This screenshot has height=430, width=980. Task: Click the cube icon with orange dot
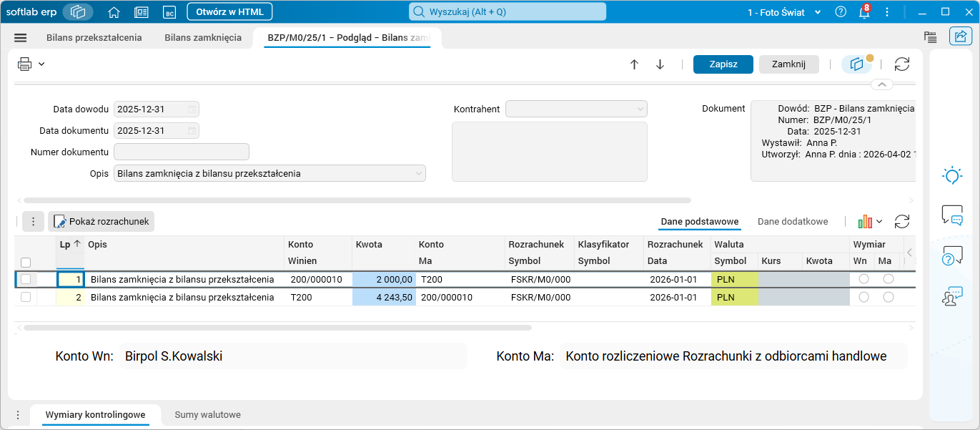(857, 64)
